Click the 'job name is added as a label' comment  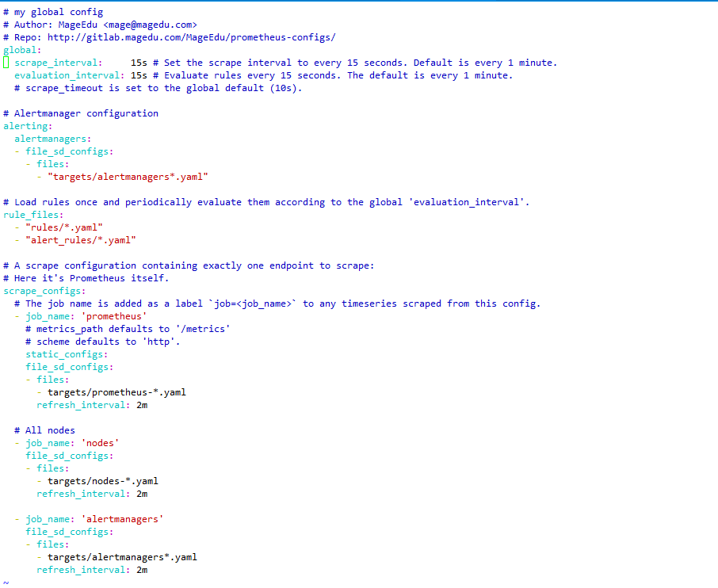click(x=277, y=304)
